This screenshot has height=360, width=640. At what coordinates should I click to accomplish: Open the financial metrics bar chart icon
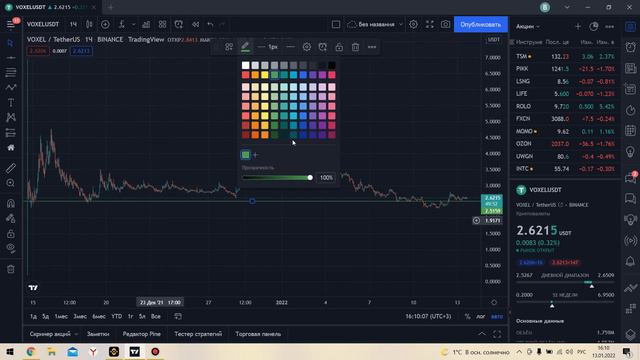pyautogui.click(x=146, y=24)
